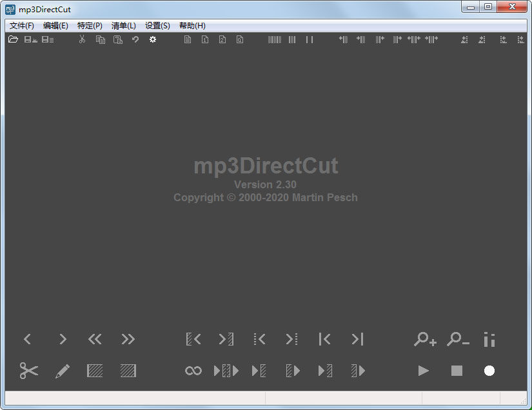Copy the selected audio part
532x410 pixels.
99,39
